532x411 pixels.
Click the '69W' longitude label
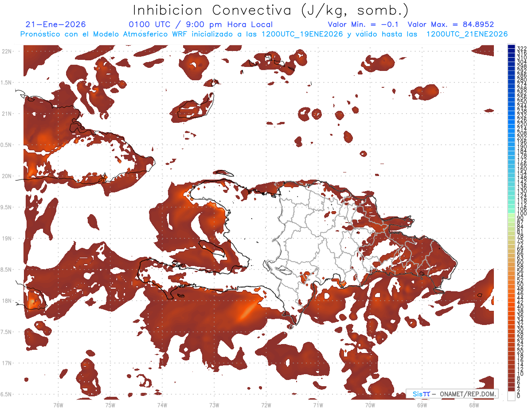(x=422, y=405)
